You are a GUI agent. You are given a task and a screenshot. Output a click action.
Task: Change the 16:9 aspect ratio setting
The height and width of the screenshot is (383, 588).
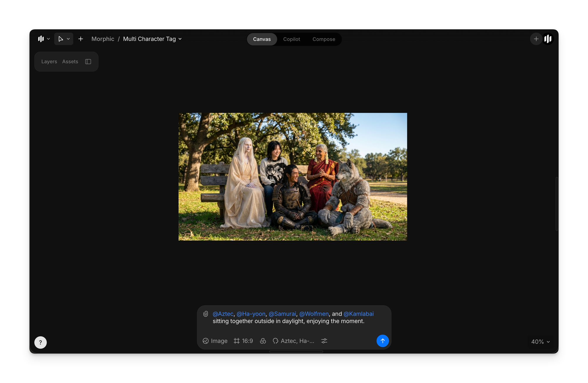pos(243,341)
